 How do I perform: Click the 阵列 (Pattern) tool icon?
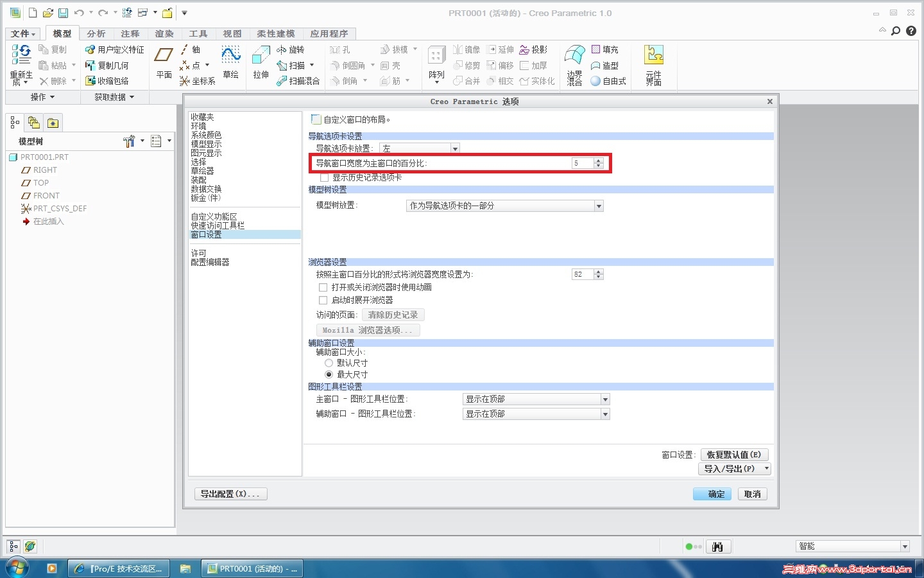pos(436,64)
